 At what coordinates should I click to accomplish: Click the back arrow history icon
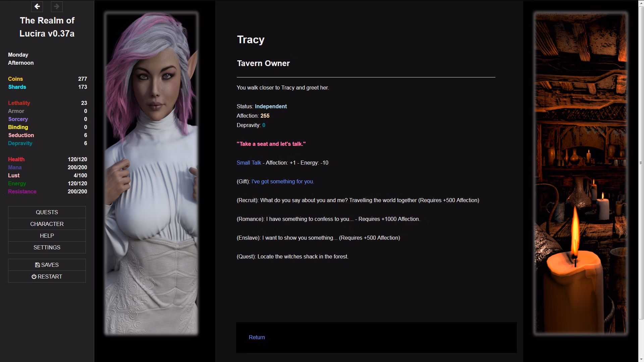(37, 6)
